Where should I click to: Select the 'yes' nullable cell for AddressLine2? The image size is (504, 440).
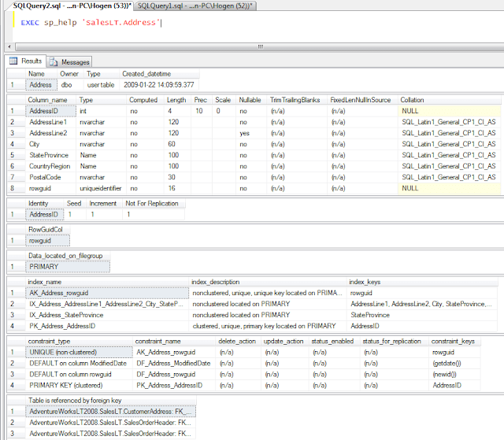click(251, 133)
